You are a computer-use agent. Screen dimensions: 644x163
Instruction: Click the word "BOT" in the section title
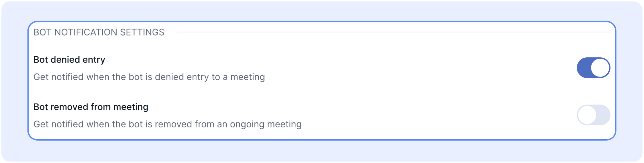click(x=42, y=32)
